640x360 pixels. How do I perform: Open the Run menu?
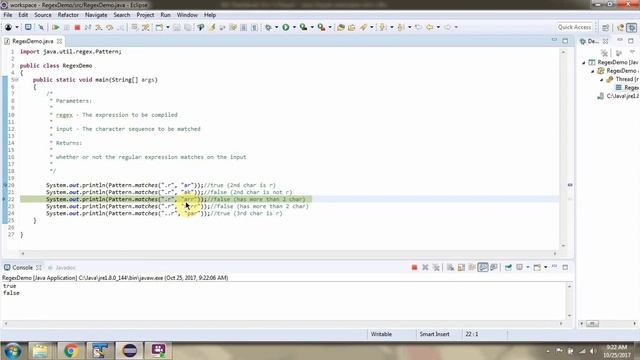click(165, 15)
